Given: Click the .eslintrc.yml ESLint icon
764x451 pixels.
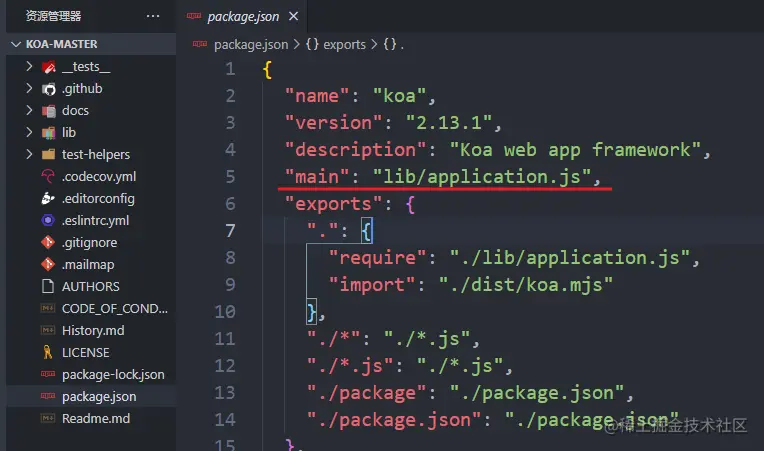Looking at the screenshot, I should (x=48, y=220).
